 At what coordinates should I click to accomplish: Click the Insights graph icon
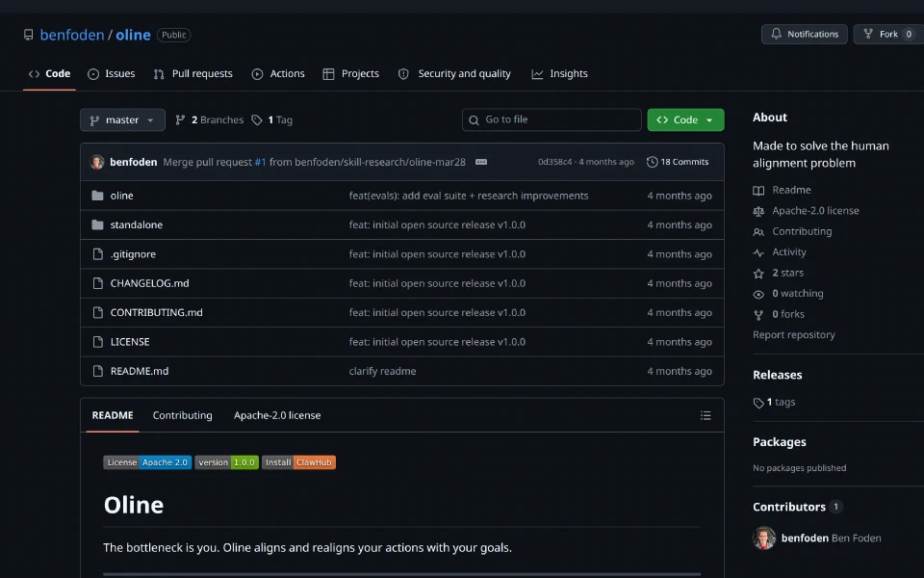(x=537, y=74)
